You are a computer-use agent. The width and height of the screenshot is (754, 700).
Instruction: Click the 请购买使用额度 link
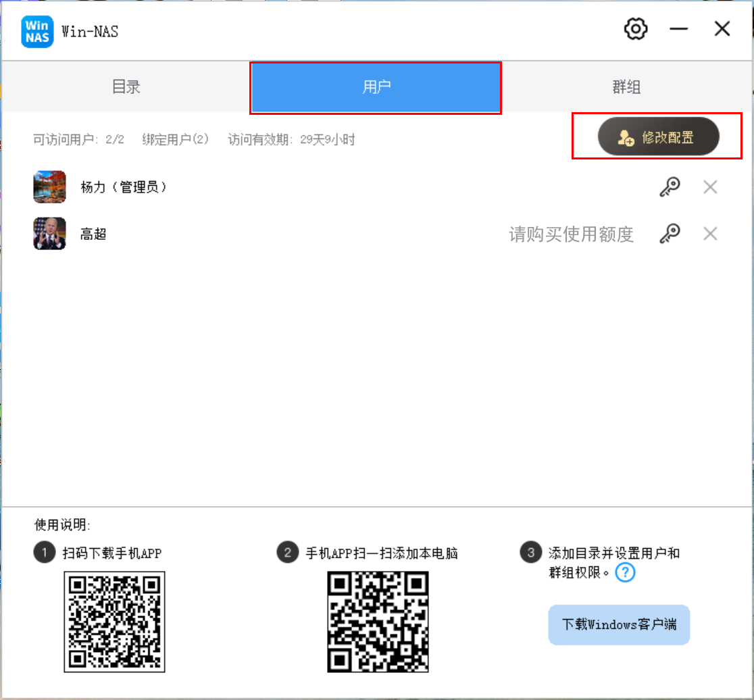572,234
